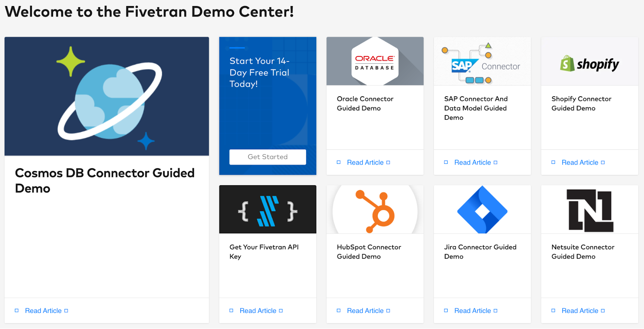
Task: Open Read Article link under Oracle Connector
Action: 365,163
